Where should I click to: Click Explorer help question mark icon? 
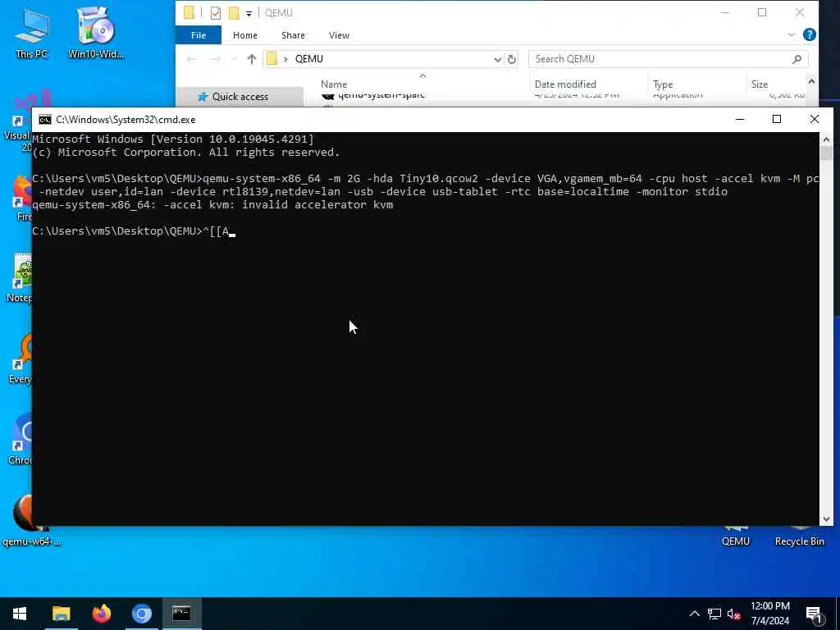coord(810,34)
